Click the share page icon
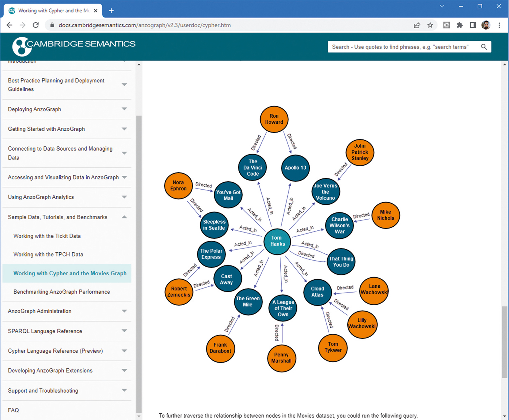The width and height of the screenshot is (509, 420). pyautogui.click(x=417, y=25)
